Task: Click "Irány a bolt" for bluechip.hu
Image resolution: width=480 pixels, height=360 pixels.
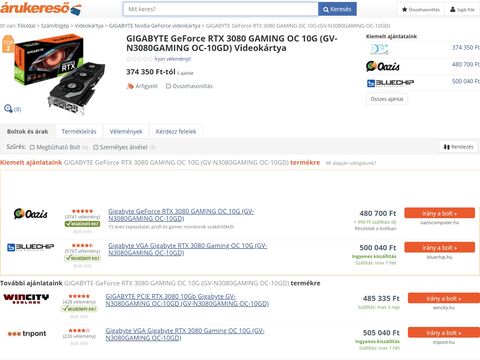Action: [440, 247]
